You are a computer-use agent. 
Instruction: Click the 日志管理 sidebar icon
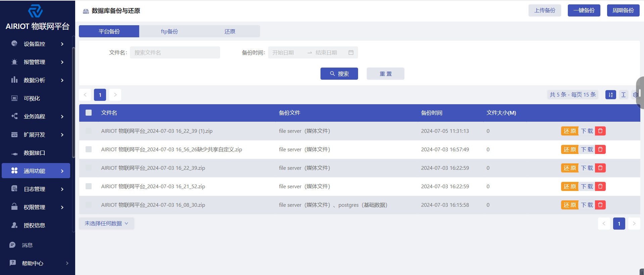14,189
